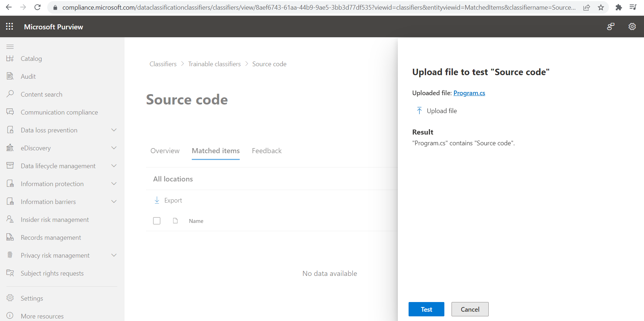
Task: Click the Upload file arrow icon
Action: pyautogui.click(x=419, y=111)
